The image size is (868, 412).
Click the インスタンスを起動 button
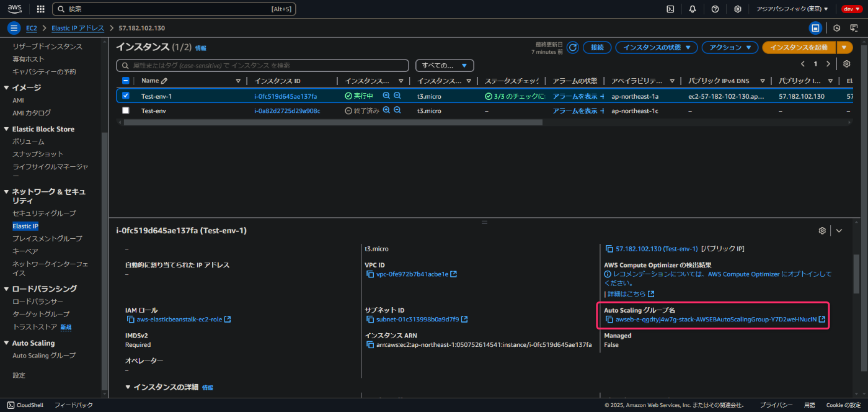pyautogui.click(x=799, y=48)
